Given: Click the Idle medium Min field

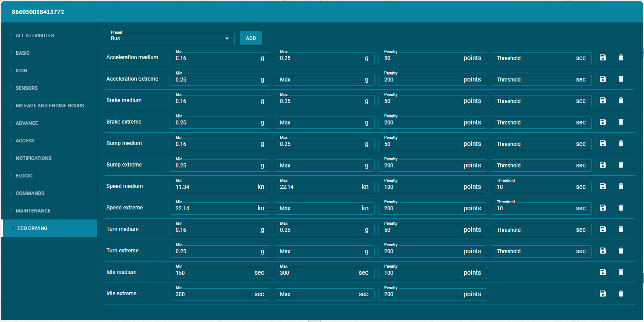Looking at the screenshot, I should click(x=220, y=272).
